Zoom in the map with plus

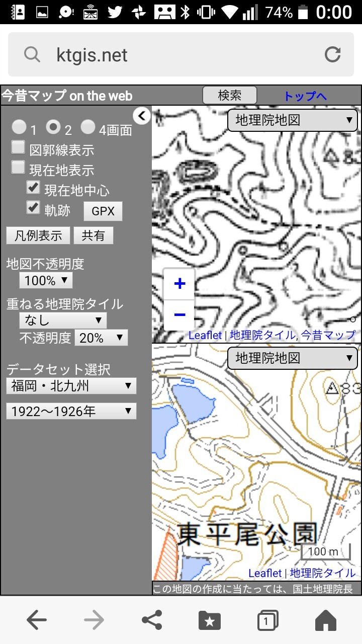179,284
